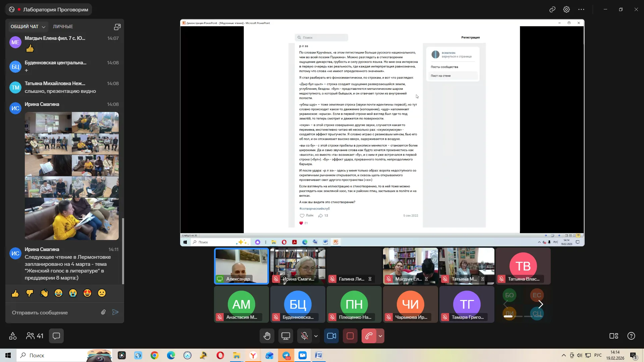Click the shared presentation screen view

[382, 133]
